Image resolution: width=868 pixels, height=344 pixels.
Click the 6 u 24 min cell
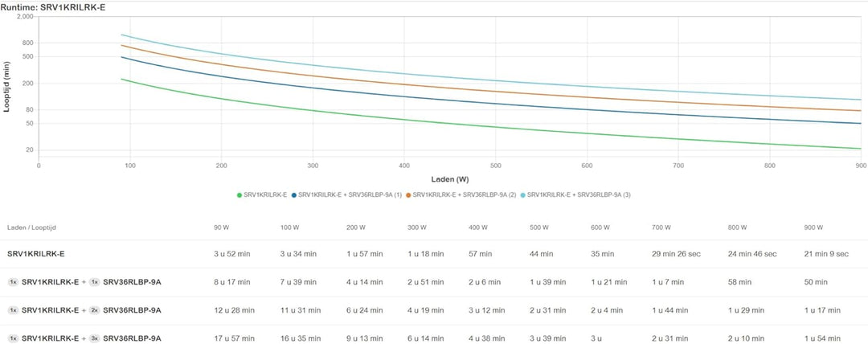coord(364,310)
